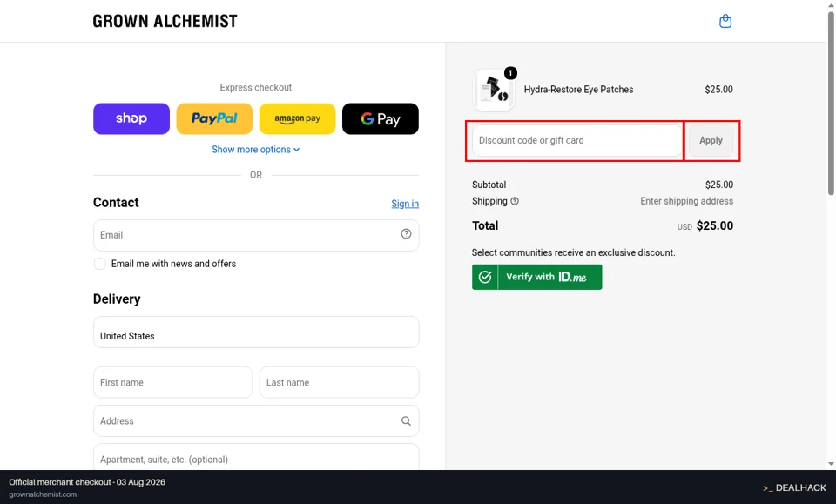Pay with Shop Pay button
The height and width of the screenshot is (504, 836).
tap(131, 118)
